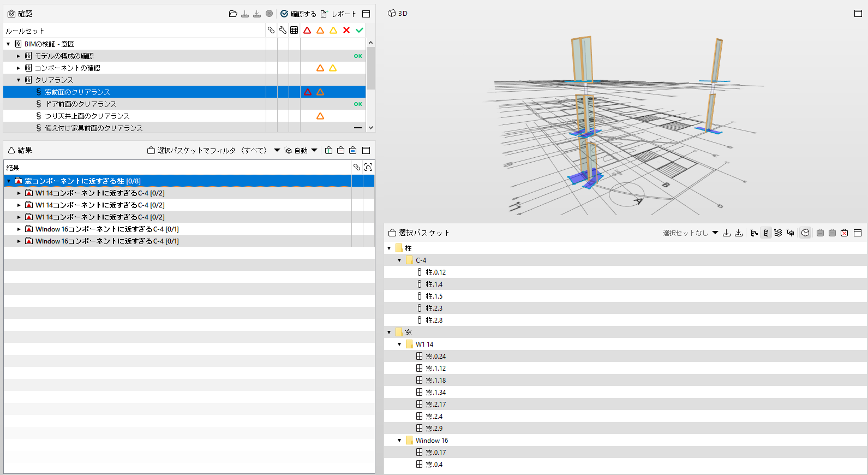Select 備え付け家具前面のクリアランス rule
Viewport: 868px width, 475px height.
point(184,128)
